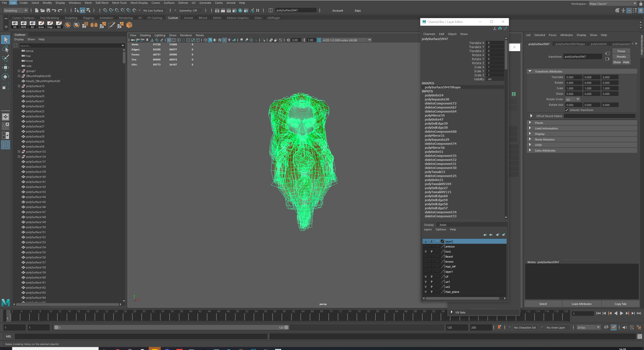This screenshot has height=350, width=644.
Task: Expand the Pivots section
Action: point(530,123)
